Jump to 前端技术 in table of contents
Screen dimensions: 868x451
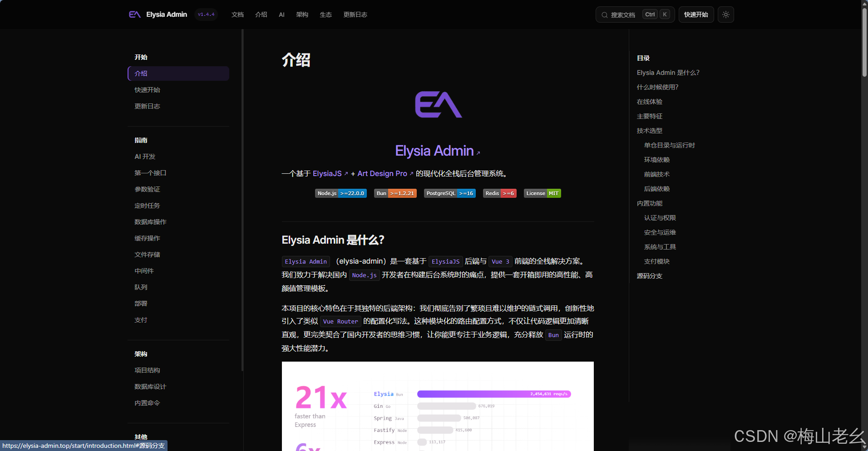(x=657, y=174)
